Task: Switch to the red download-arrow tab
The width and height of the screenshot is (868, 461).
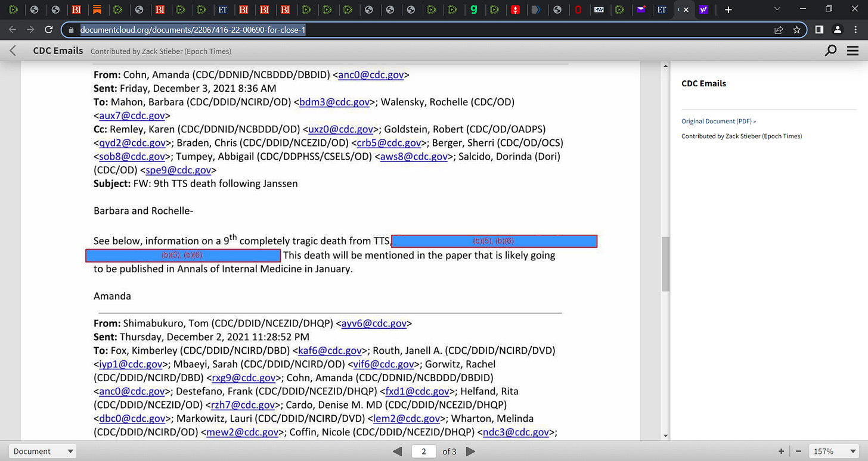Action: point(515,10)
